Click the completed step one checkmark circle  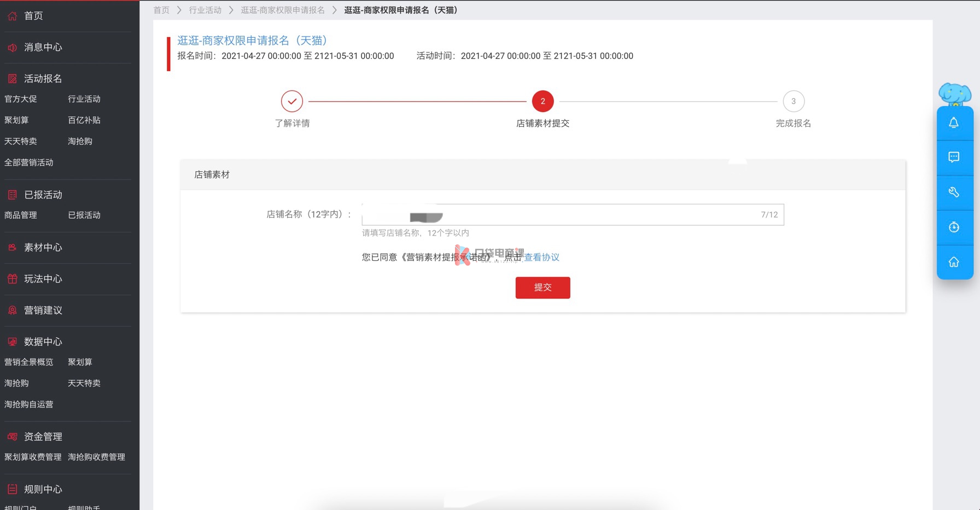coord(292,101)
